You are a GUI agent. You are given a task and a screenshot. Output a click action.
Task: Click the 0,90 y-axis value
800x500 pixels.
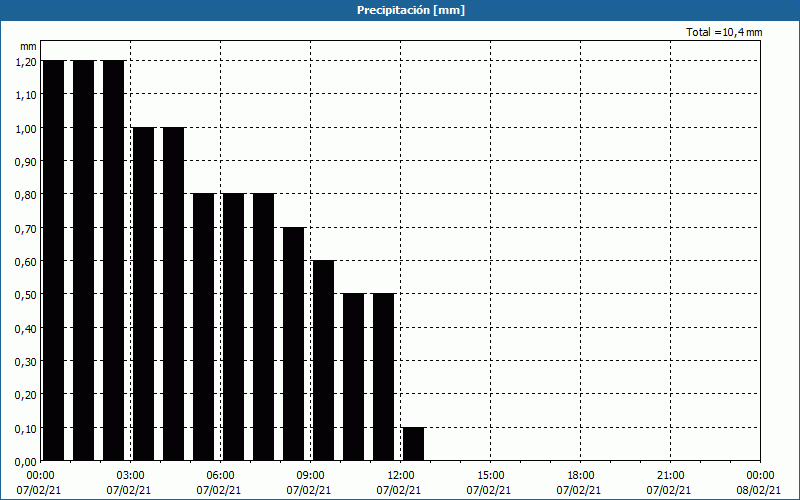[26, 161]
